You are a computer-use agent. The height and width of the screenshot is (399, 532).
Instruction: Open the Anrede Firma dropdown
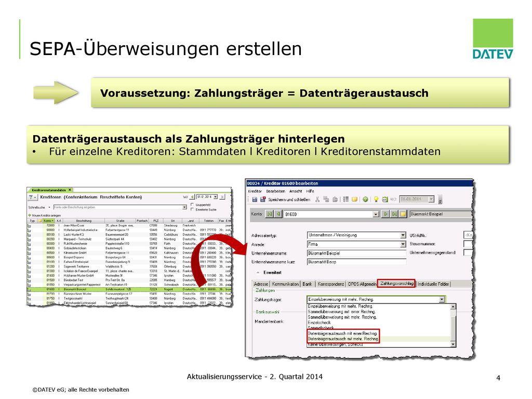coord(403,244)
